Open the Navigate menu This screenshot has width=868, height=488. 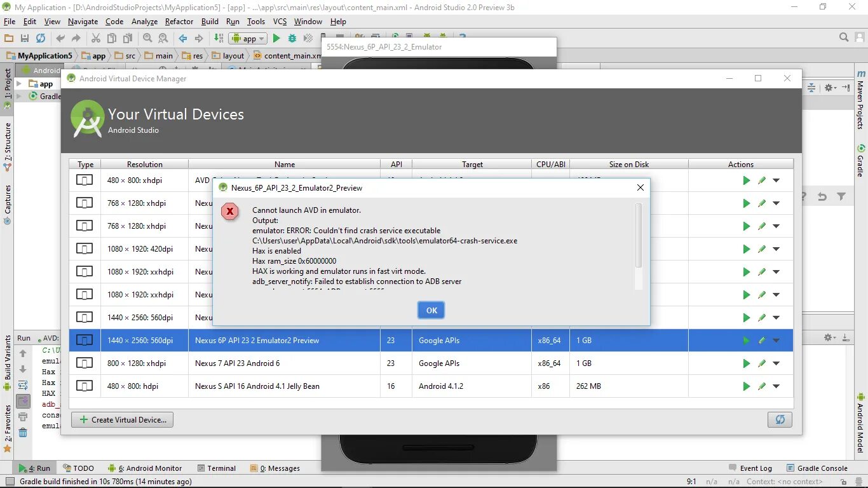point(83,22)
